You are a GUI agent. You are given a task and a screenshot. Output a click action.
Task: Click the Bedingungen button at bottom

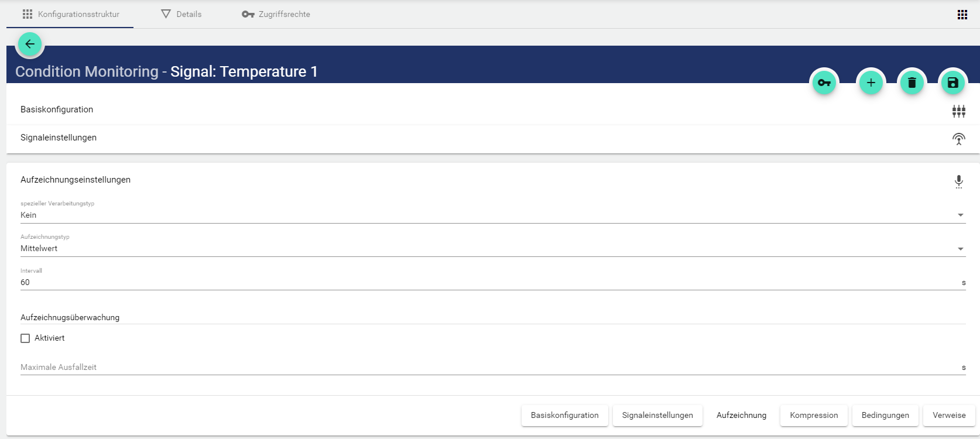pos(885,415)
